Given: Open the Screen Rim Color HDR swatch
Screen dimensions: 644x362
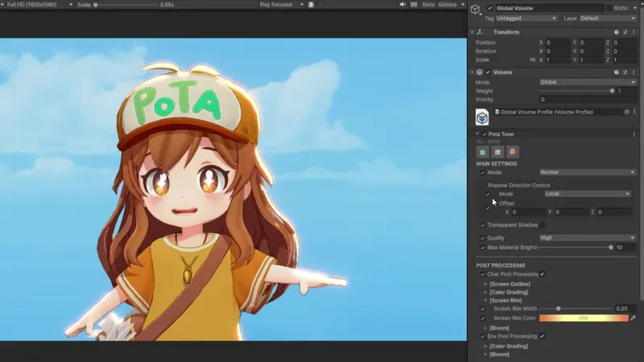Looking at the screenshot, I should (584, 318).
